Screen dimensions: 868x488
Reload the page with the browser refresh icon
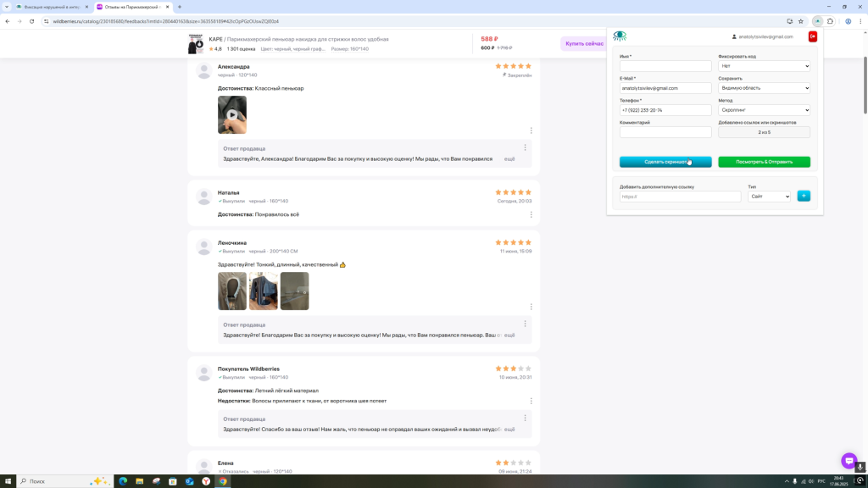(31, 21)
